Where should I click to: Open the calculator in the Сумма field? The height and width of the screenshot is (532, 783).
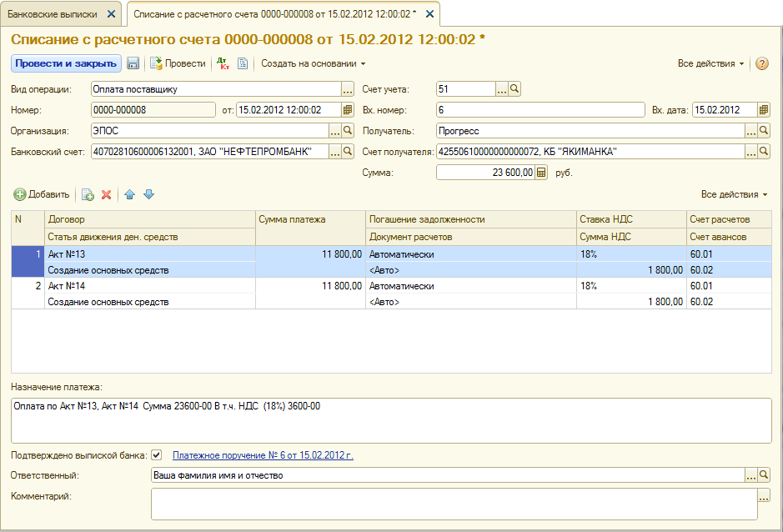(x=541, y=173)
